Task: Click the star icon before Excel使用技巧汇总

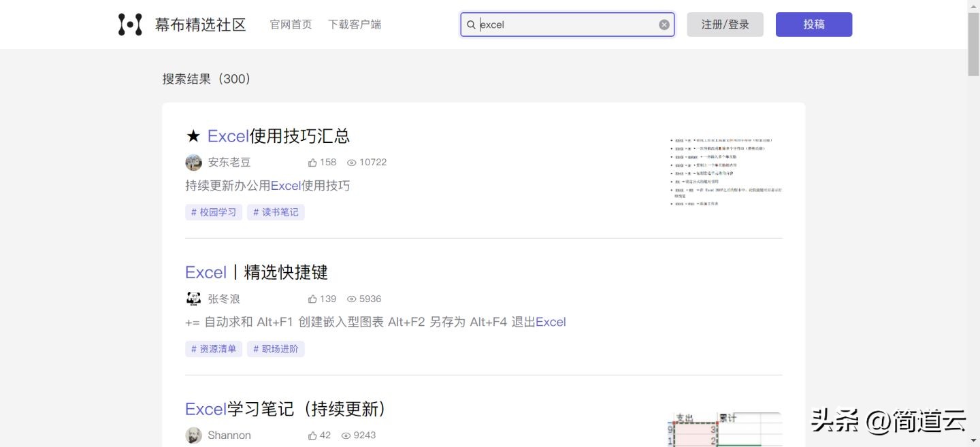Action: [x=193, y=137]
